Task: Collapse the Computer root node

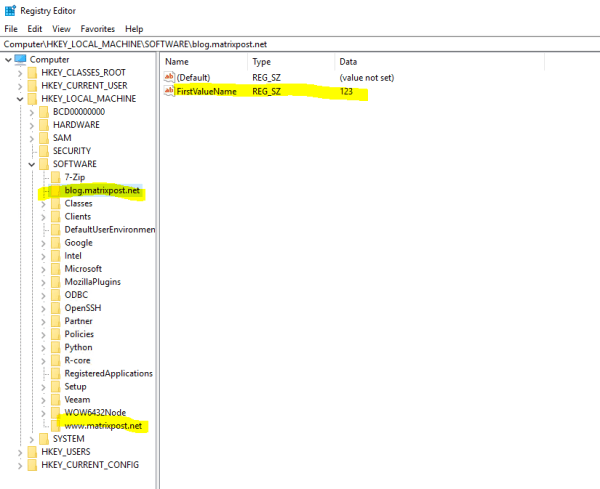Action: pyautogui.click(x=8, y=60)
